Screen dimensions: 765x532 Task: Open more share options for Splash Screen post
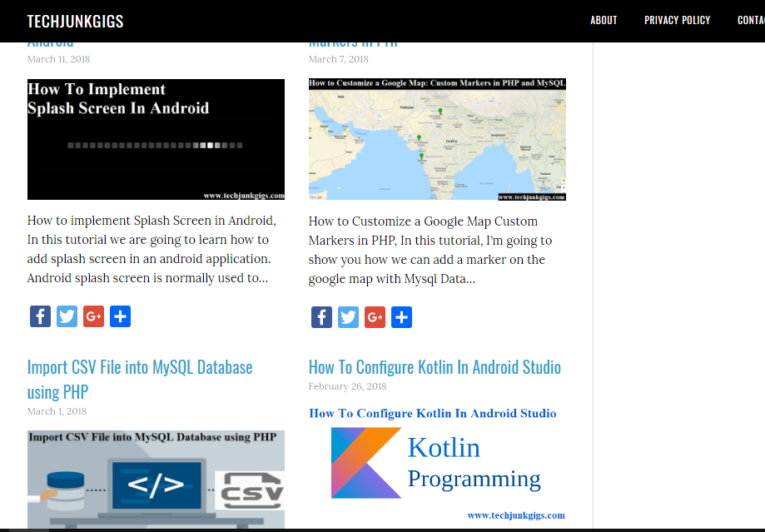click(x=120, y=316)
